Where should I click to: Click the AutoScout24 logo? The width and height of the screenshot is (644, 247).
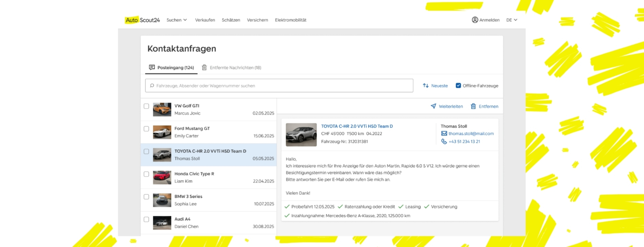[x=142, y=20]
